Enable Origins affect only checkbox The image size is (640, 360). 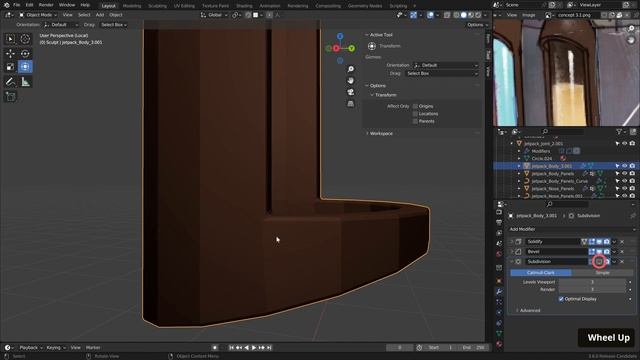tap(415, 106)
